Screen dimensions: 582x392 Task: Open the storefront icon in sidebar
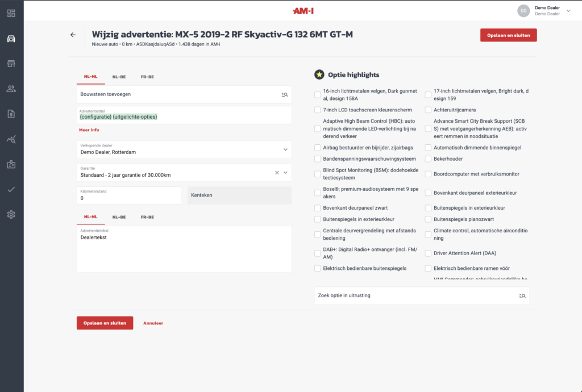click(11, 64)
